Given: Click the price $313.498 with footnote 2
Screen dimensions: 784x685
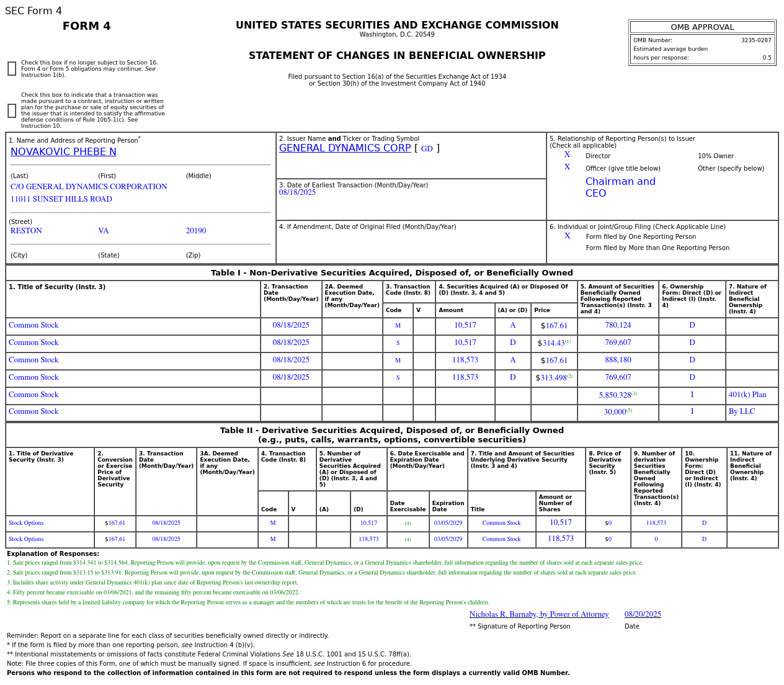Looking at the screenshot, I should (x=554, y=378).
